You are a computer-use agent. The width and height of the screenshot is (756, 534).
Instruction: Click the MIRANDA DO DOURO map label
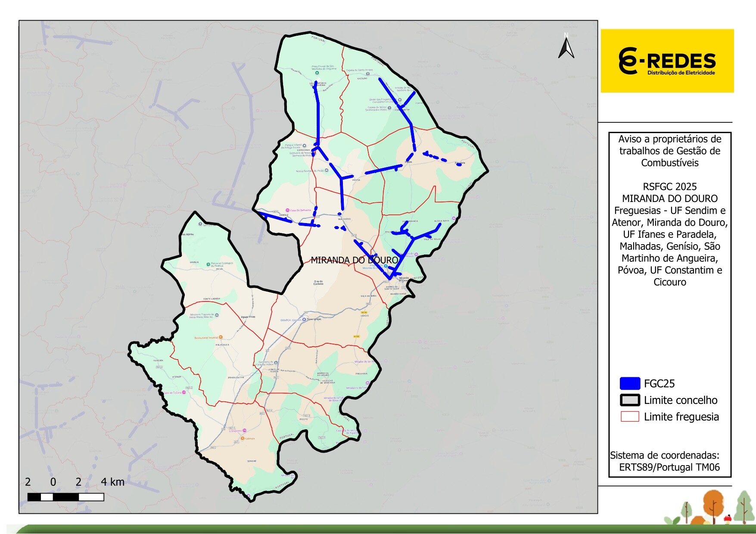point(354,260)
